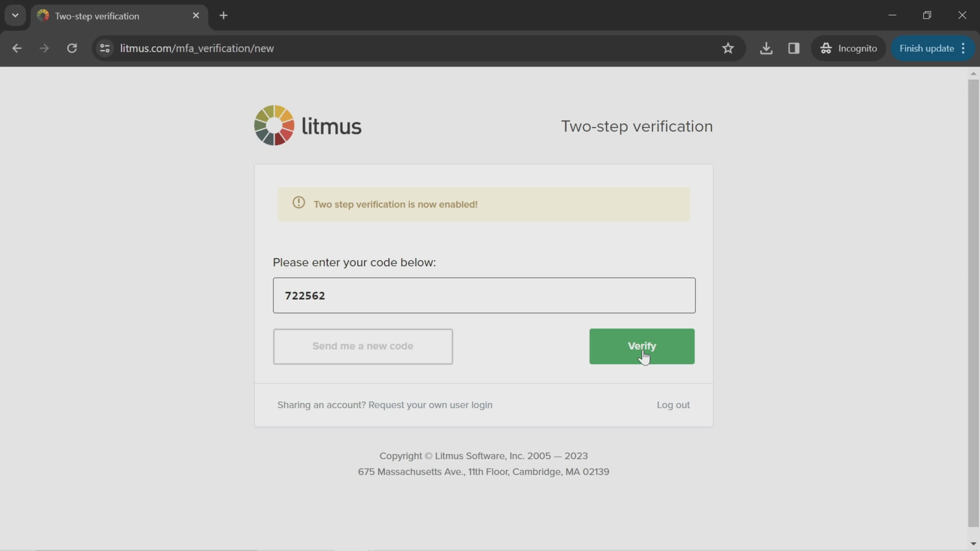Click 'Please enter your code below:' label
Screen dimensions: 980x551
tap(354, 262)
